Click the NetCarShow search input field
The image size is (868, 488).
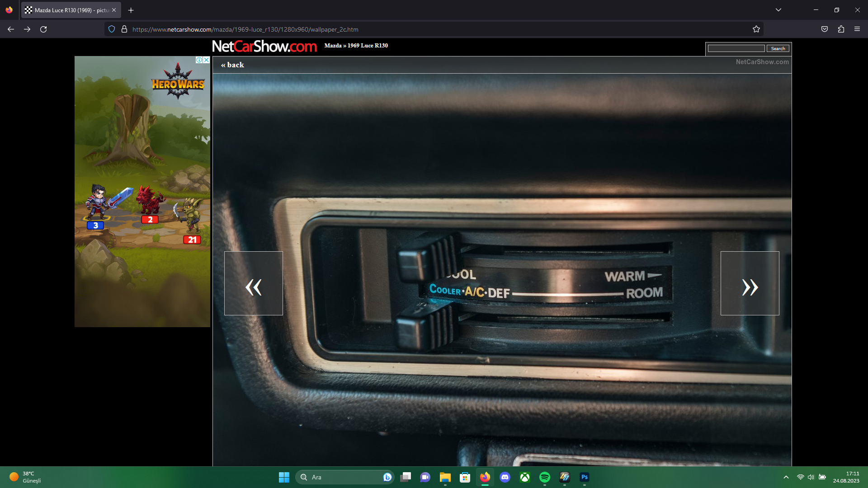point(736,48)
